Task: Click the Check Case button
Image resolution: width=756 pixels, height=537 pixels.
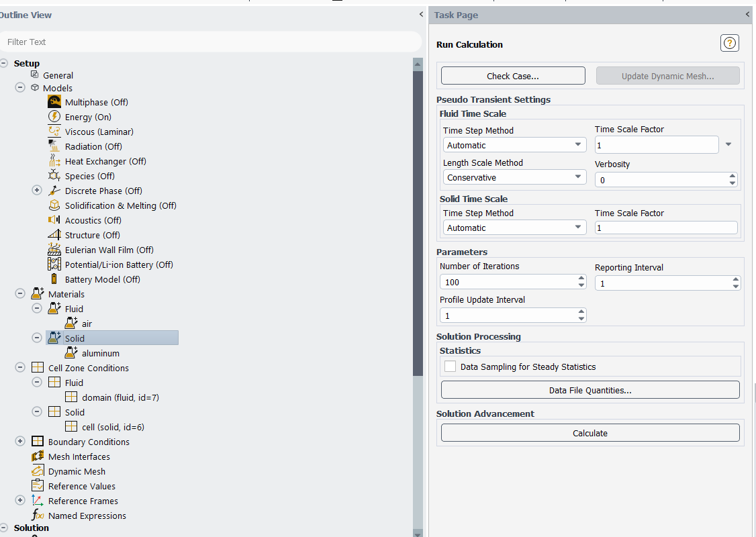Action: click(x=513, y=76)
